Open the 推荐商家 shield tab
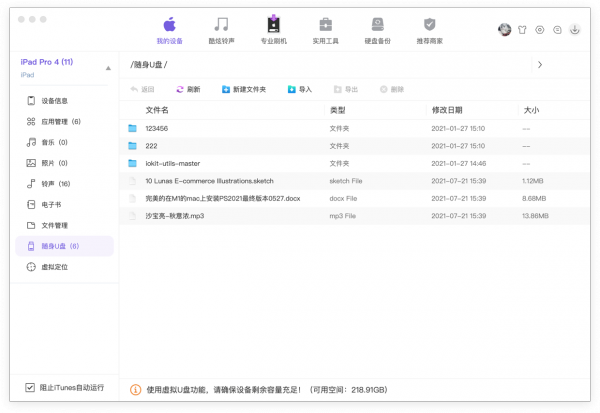 (429, 30)
